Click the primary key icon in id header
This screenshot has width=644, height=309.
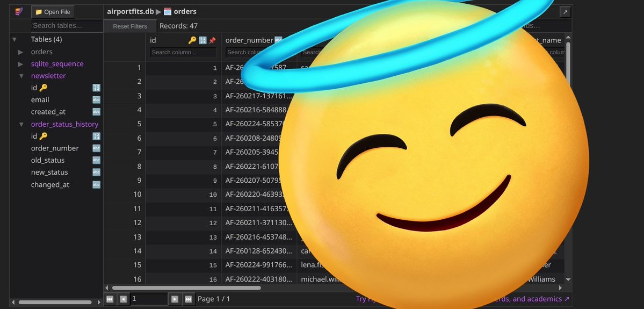tap(192, 40)
